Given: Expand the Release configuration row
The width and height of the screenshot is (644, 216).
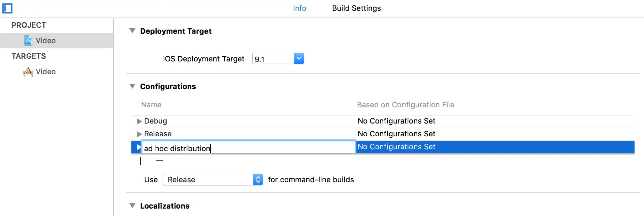Looking at the screenshot, I should click(x=139, y=134).
